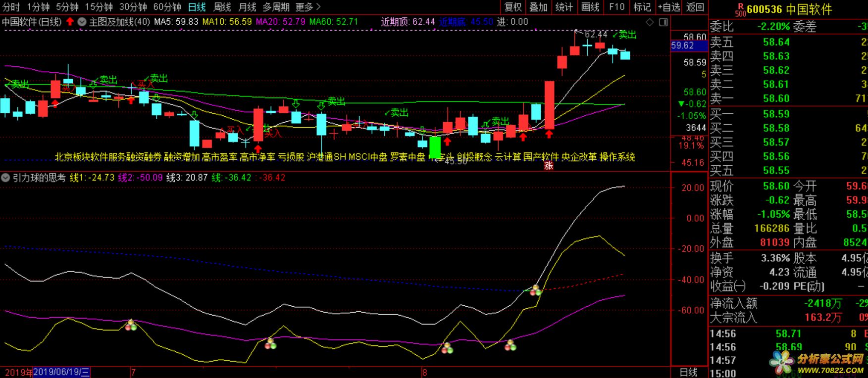The width and height of the screenshot is (868, 378).
Task: Open the 融资增加 concept tag
Action: tap(182, 157)
